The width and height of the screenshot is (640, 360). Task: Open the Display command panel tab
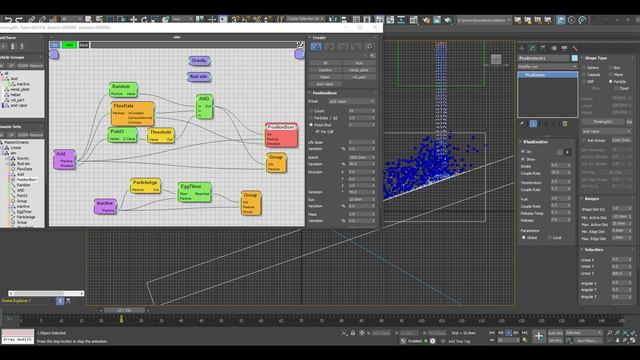coord(564,48)
